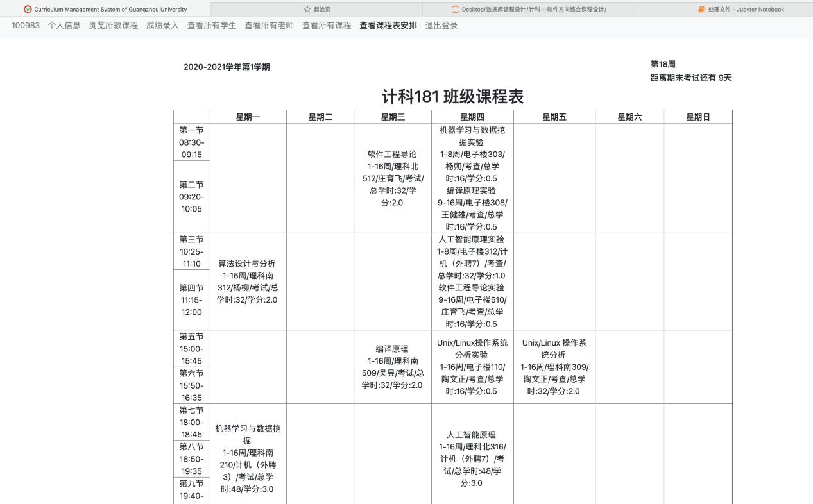
Task: Switch to the Curriculum Management System tab
Action: 105,9
